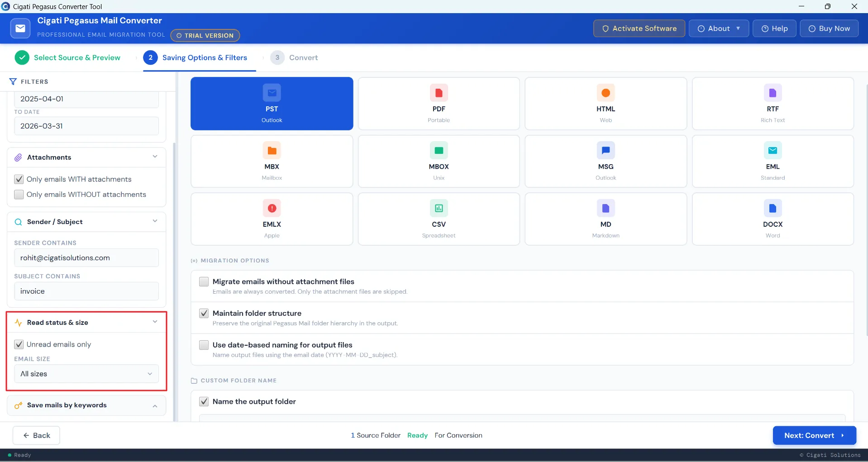This screenshot has height=462, width=868.
Task: Uncheck Only emails WITH attachments
Action: click(x=19, y=179)
